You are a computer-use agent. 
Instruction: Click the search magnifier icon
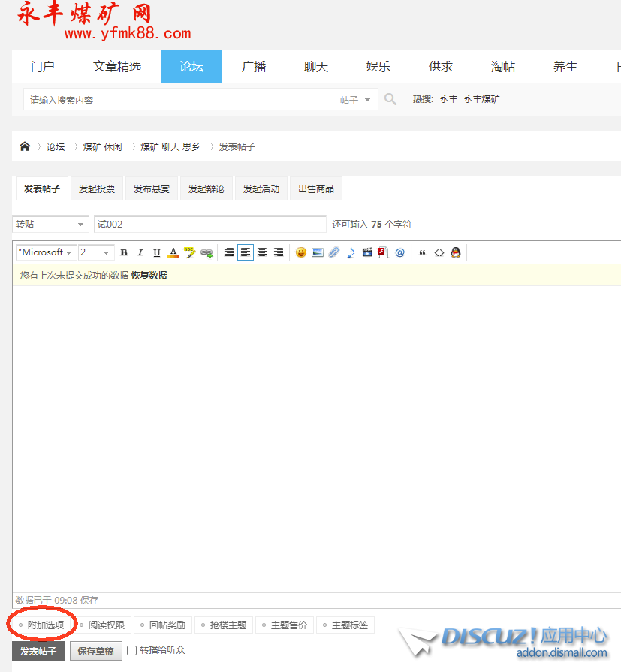[390, 99]
